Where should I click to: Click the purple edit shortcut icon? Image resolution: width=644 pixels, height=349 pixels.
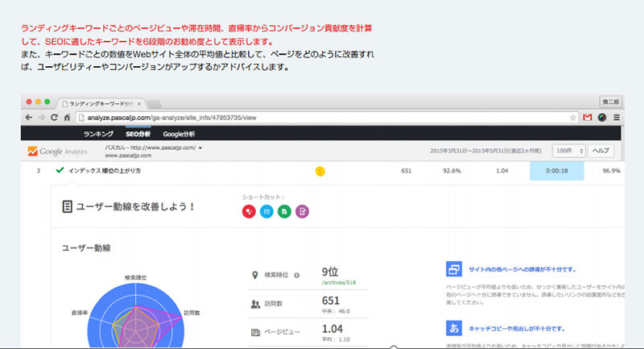(x=302, y=211)
